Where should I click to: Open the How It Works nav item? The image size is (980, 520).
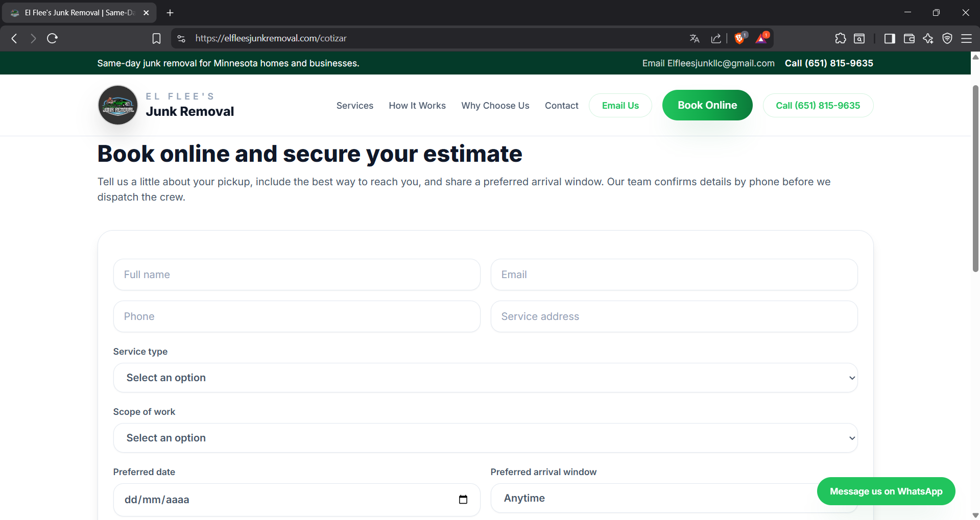tap(417, 106)
